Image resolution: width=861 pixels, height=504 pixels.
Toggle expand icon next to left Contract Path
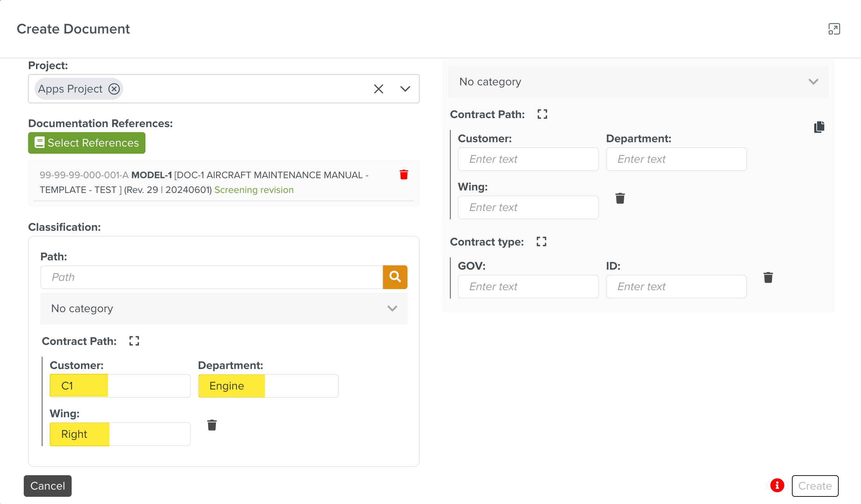click(x=134, y=341)
